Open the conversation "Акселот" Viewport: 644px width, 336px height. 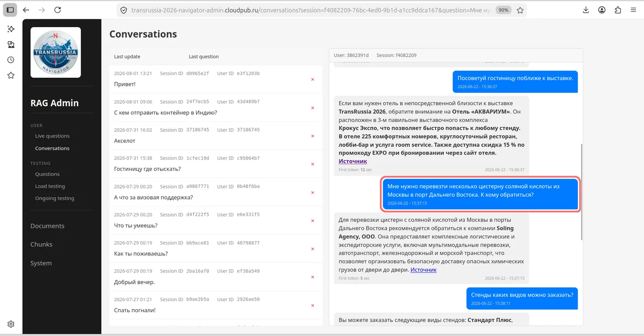[x=216, y=136]
